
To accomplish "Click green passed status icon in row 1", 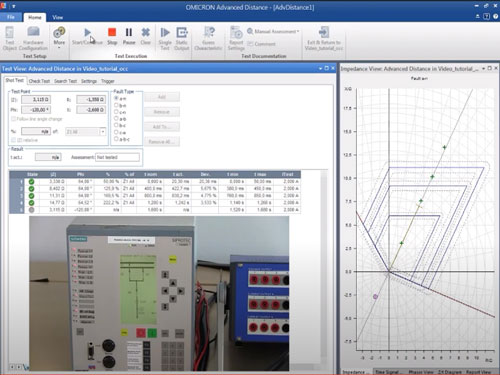I will [31, 182].
